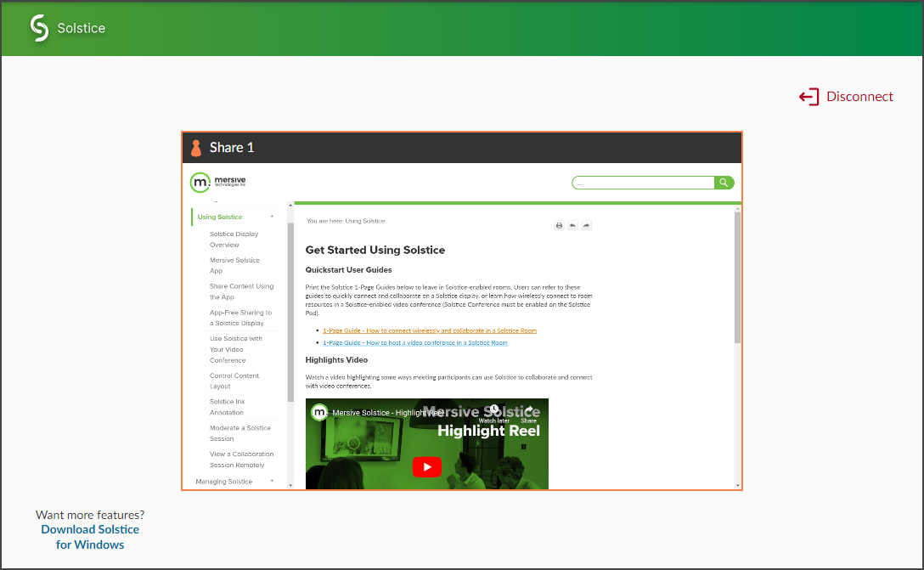This screenshot has width=924, height=570.
Task: Click the main content scrollbar down arrow
Action: 738,486
